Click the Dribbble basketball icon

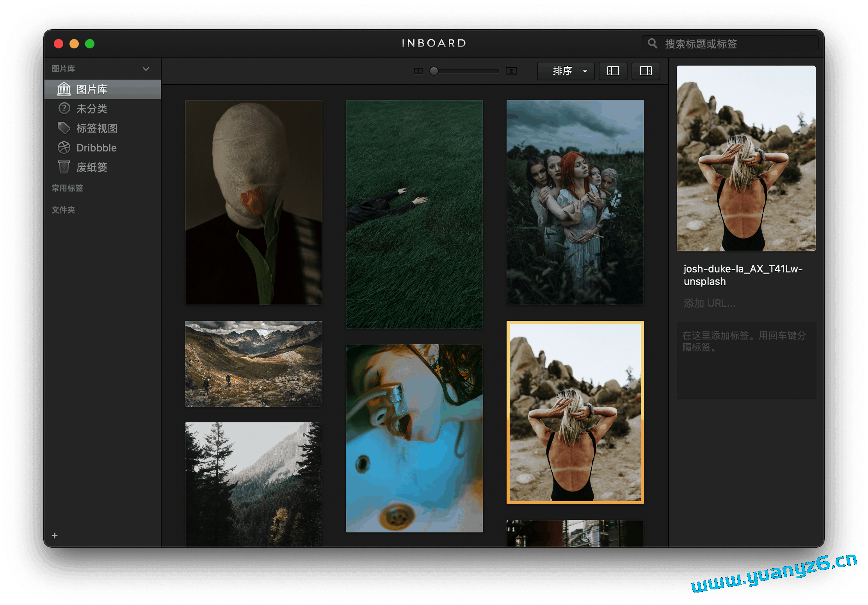[64, 148]
